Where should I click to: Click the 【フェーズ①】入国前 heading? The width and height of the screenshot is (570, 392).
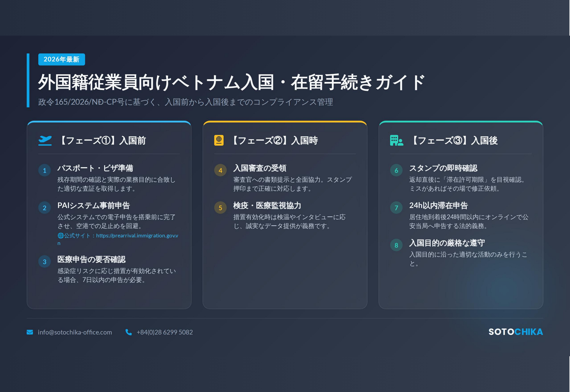[102, 140]
